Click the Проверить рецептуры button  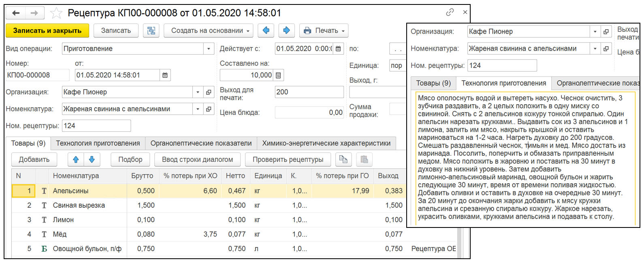(x=288, y=159)
